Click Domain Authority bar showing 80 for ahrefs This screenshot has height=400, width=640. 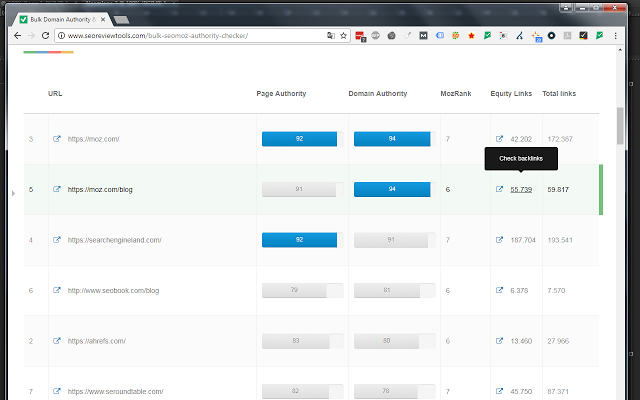click(394, 341)
